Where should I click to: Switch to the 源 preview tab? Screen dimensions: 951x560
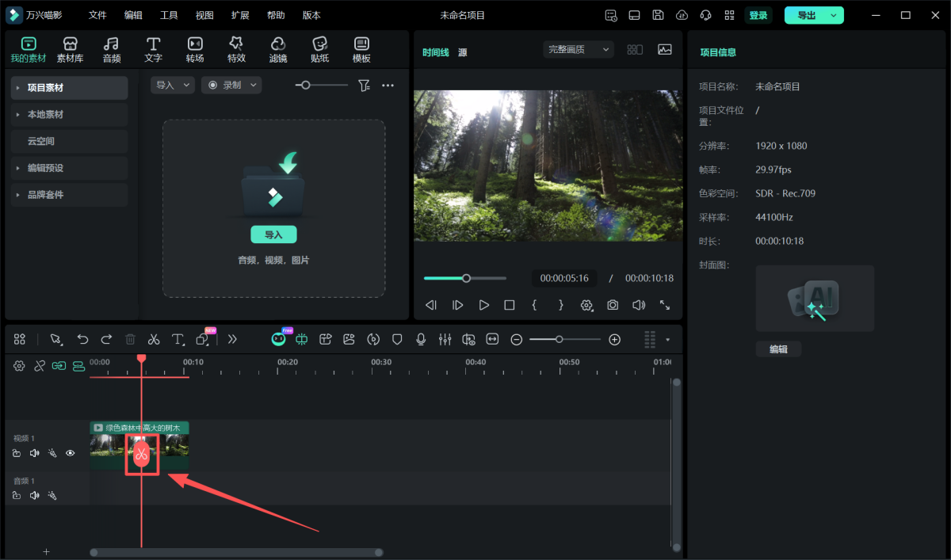(x=462, y=52)
